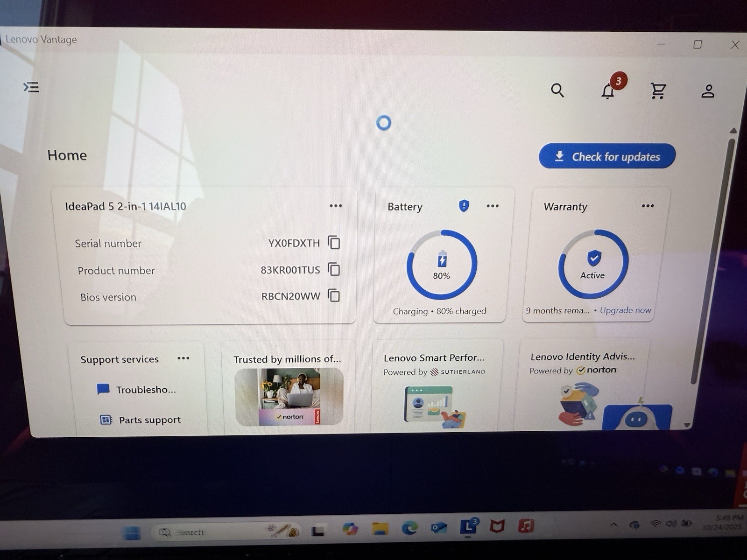Open more options on Battery card
The width and height of the screenshot is (747, 560).
pyautogui.click(x=493, y=206)
